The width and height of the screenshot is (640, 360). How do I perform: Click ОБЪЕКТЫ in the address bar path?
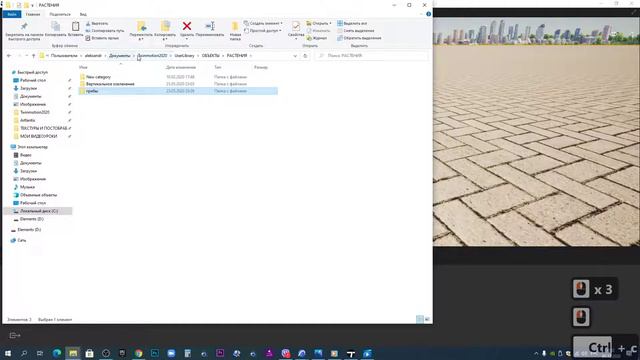(211, 56)
